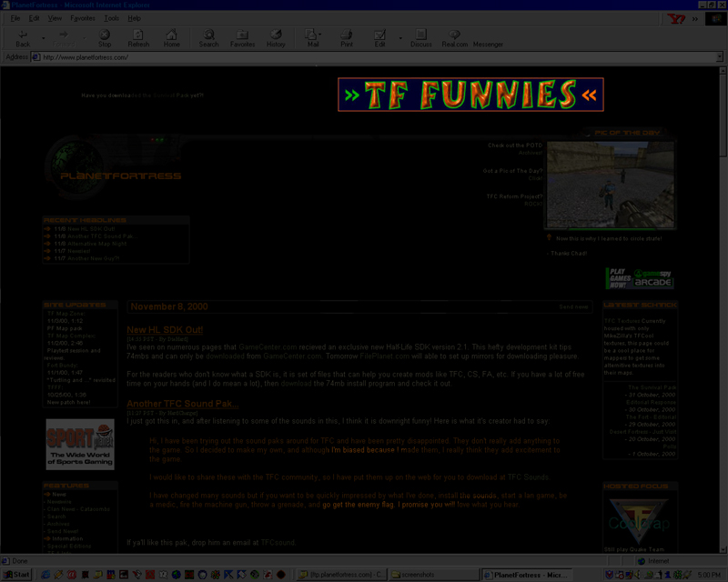Click the PlanetFortress taskbar window button
Screen dimensions: 728x582
point(527,575)
